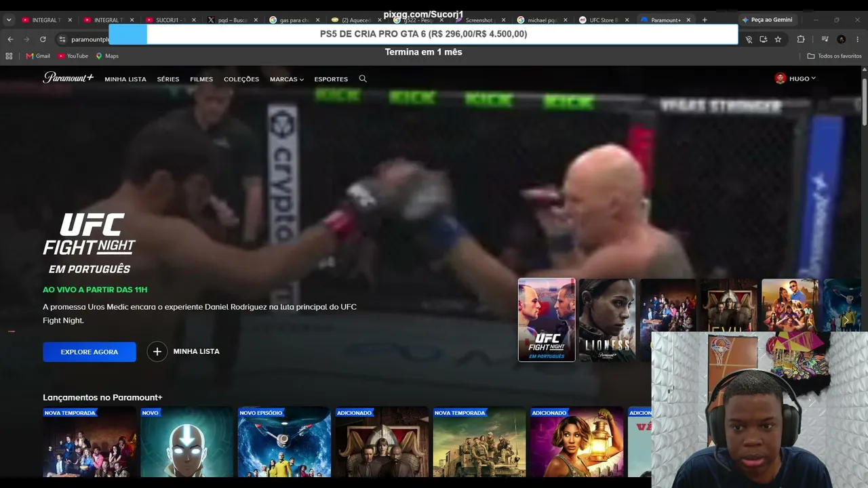Open the lantern woman poster tagged ADICIONADO
The height and width of the screenshot is (488, 868).
pos(576,442)
